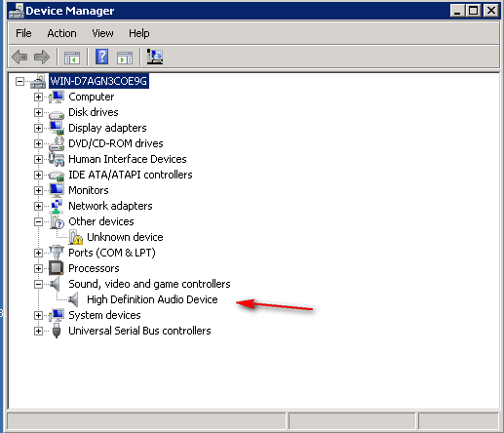This screenshot has width=504, height=433.
Task: Collapse the WIN-D7AGN3COE9G root node
Action: [x=19, y=81]
